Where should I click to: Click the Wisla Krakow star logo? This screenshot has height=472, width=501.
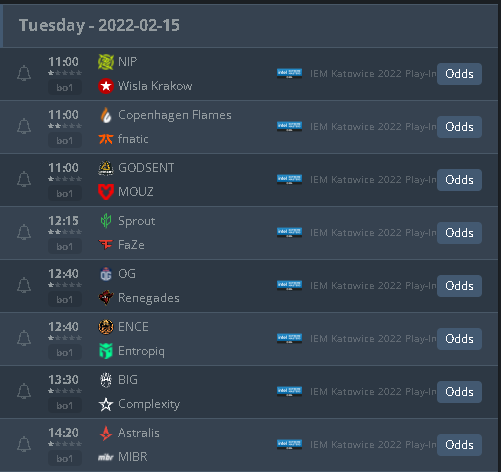(106, 86)
